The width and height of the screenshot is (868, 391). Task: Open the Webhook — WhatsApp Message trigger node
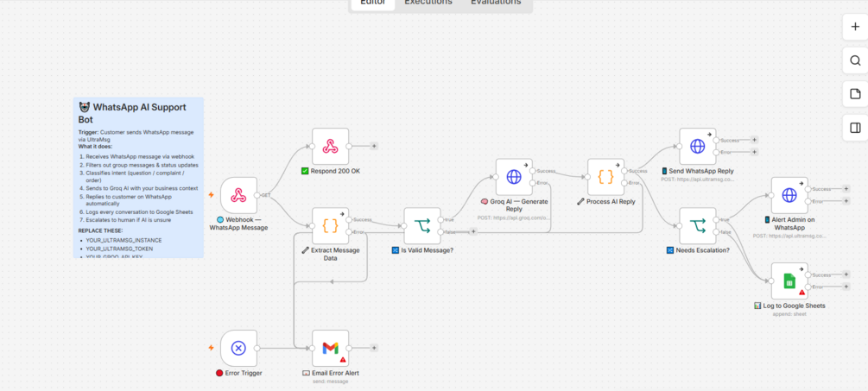pyautogui.click(x=238, y=195)
